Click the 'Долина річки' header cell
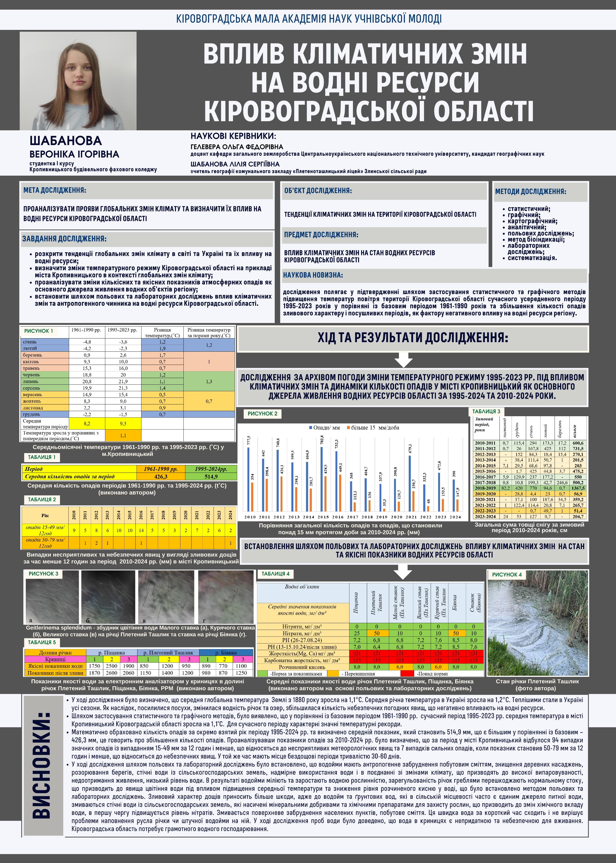616x863 pixels. 55,653
